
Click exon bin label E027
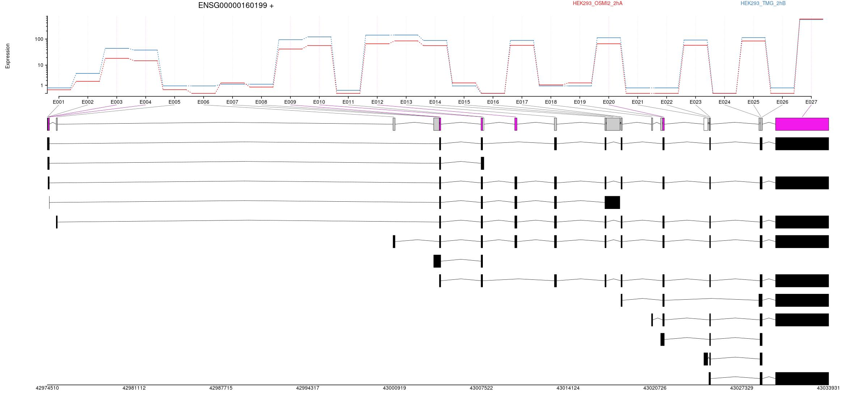coord(811,102)
